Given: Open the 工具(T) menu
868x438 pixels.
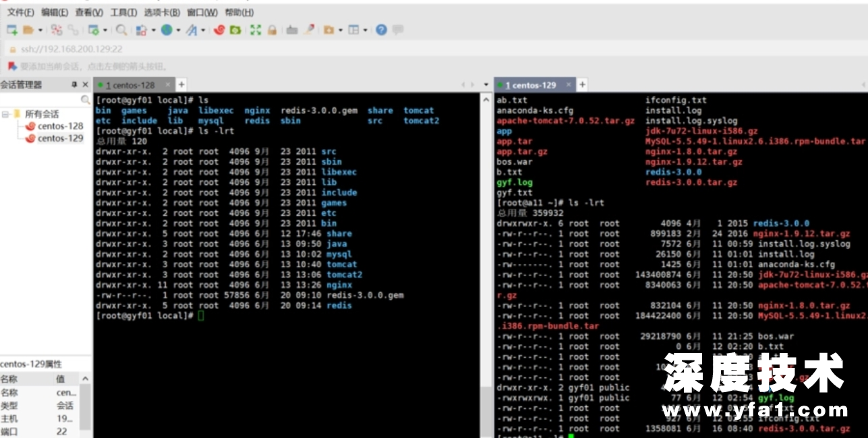Looking at the screenshot, I should click(123, 12).
